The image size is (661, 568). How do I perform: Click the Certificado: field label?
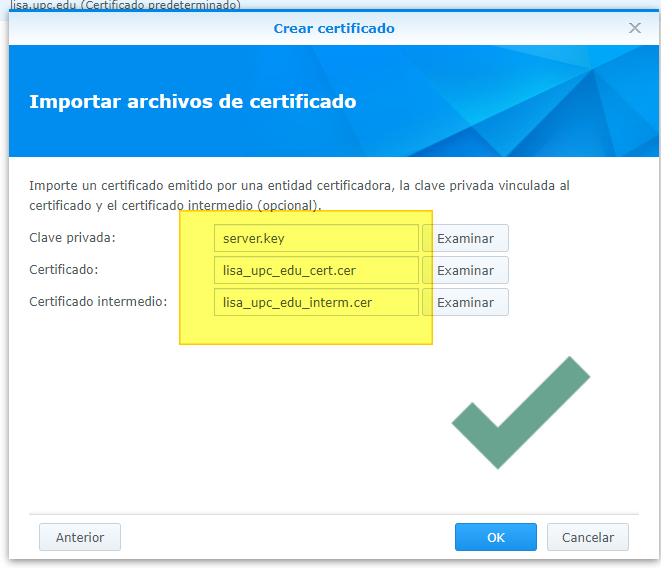click(63, 270)
